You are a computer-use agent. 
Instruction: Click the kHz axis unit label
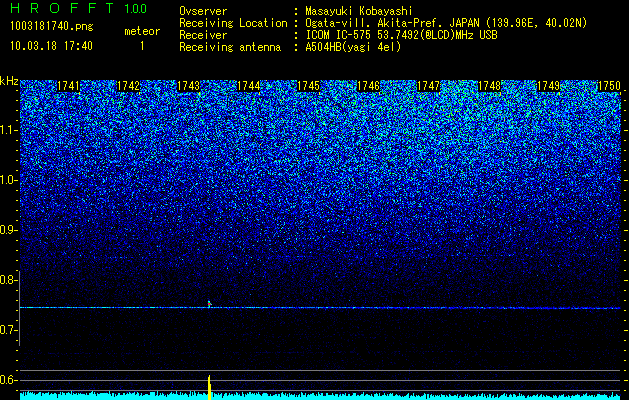9,81
